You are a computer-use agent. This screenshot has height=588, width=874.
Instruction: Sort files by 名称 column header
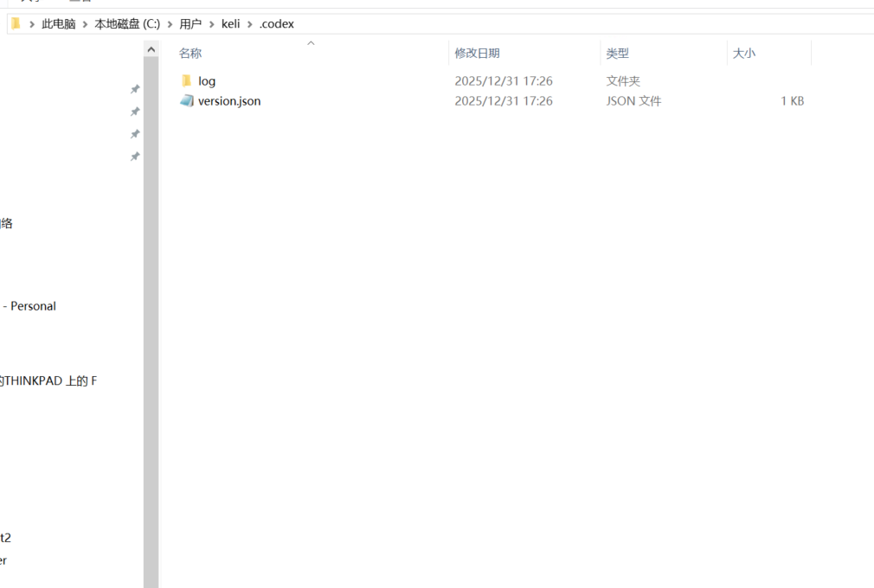190,54
